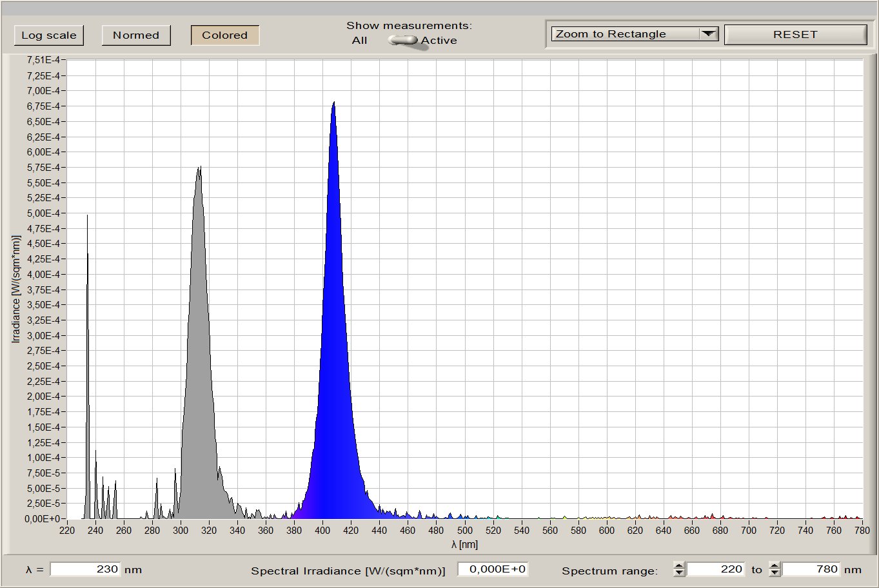Click the zoom mode dropdown arrow
The image size is (879, 588).
tap(708, 34)
